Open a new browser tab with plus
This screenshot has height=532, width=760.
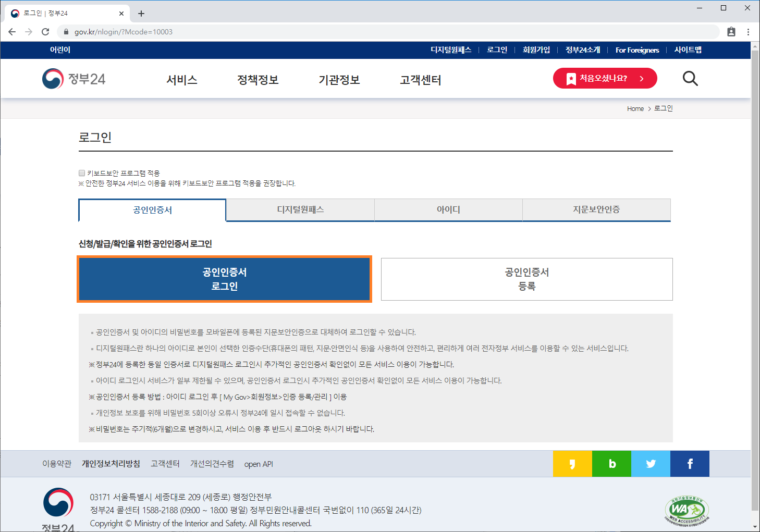click(x=141, y=14)
